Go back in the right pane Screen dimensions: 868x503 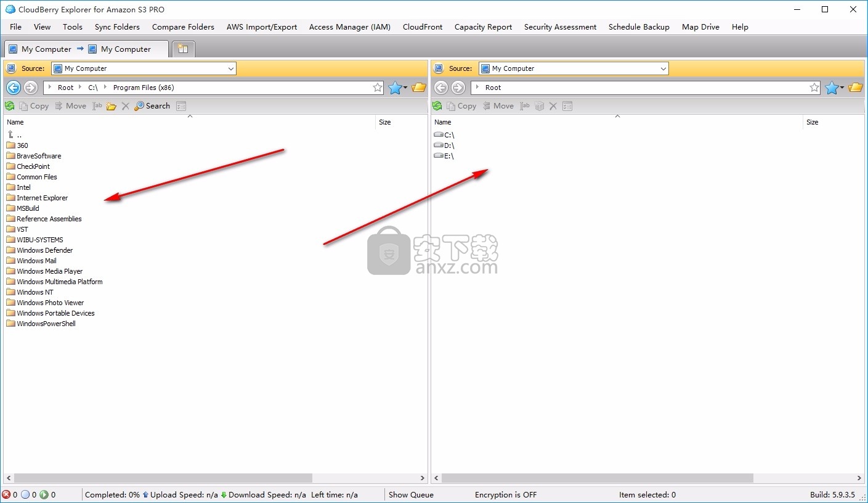coord(441,88)
